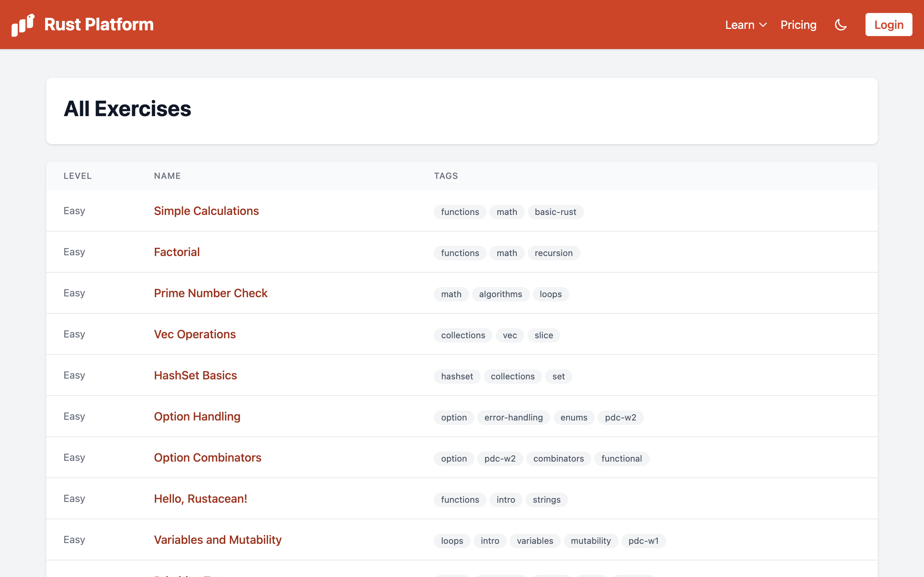Open the Pricing page
The height and width of the screenshot is (577, 924).
click(x=798, y=25)
